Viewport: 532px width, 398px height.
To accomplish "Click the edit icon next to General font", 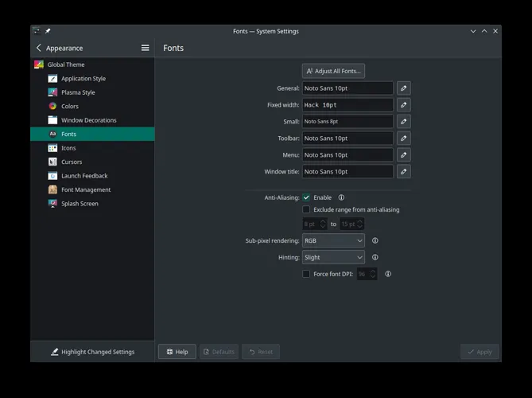I will tap(404, 88).
